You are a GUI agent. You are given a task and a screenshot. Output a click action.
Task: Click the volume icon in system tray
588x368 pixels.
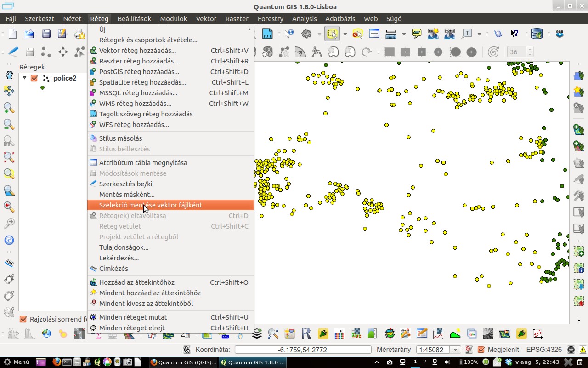coord(447,362)
